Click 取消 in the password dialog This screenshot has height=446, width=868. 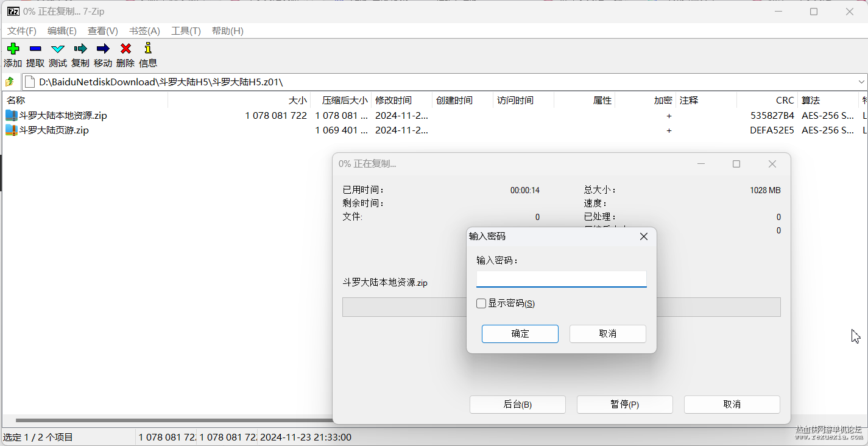608,334
